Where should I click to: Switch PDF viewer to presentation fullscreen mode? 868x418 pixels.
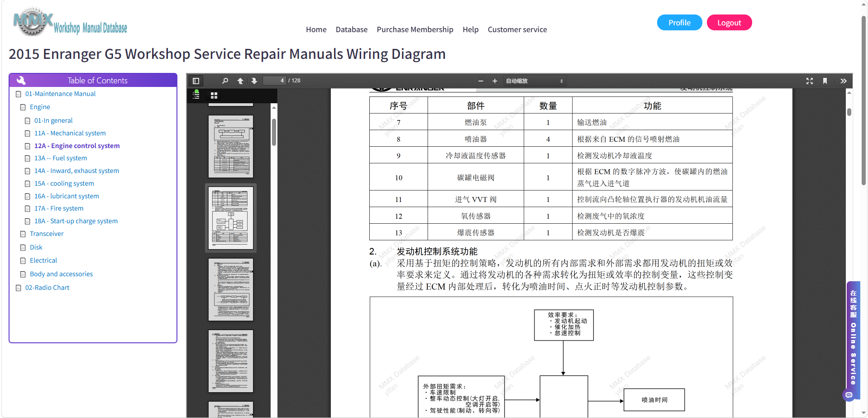[810, 81]
